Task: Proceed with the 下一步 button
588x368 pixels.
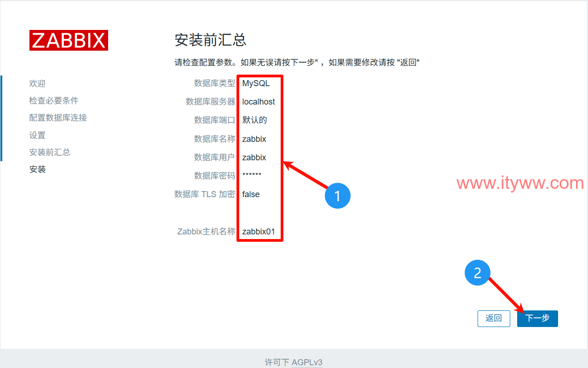Action: click(x=537, y=318)
